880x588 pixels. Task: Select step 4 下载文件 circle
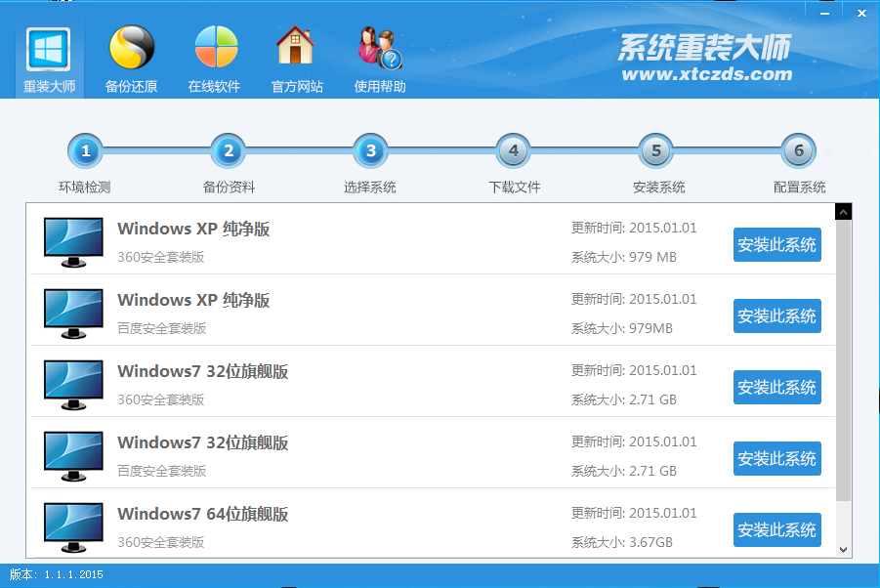click(514, 151)
